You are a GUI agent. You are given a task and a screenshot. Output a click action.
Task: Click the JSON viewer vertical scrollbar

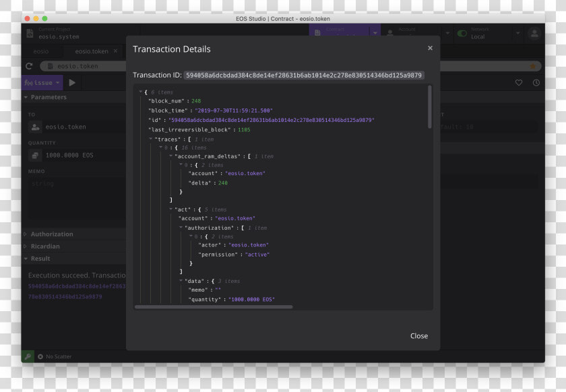pos(430,107)
